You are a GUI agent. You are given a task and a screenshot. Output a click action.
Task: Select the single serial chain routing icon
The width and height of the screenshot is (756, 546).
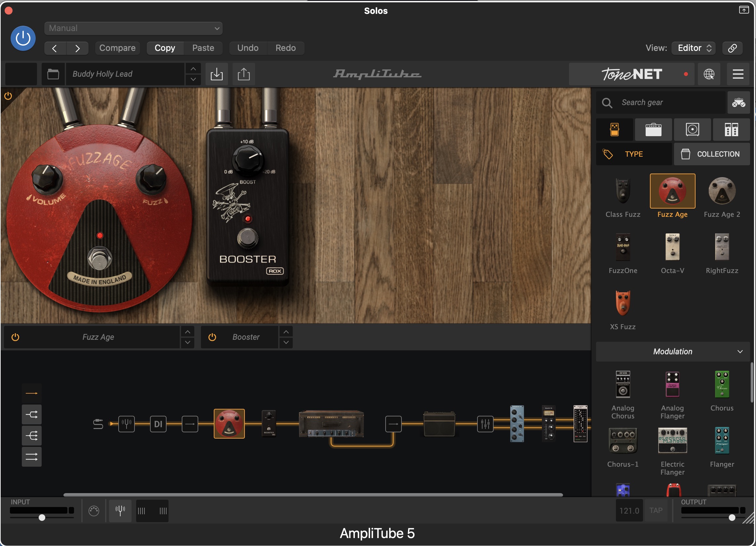coord(32,393)
